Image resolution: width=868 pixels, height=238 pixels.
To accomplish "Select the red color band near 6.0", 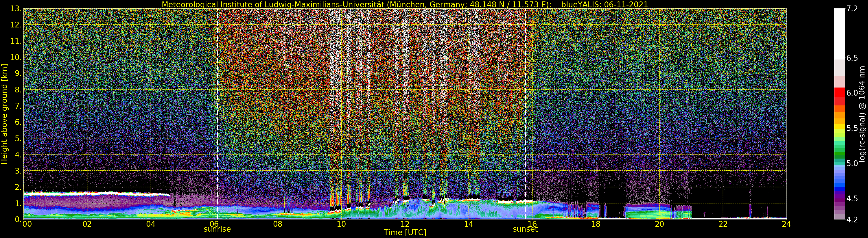I will (x=839, y=93).
